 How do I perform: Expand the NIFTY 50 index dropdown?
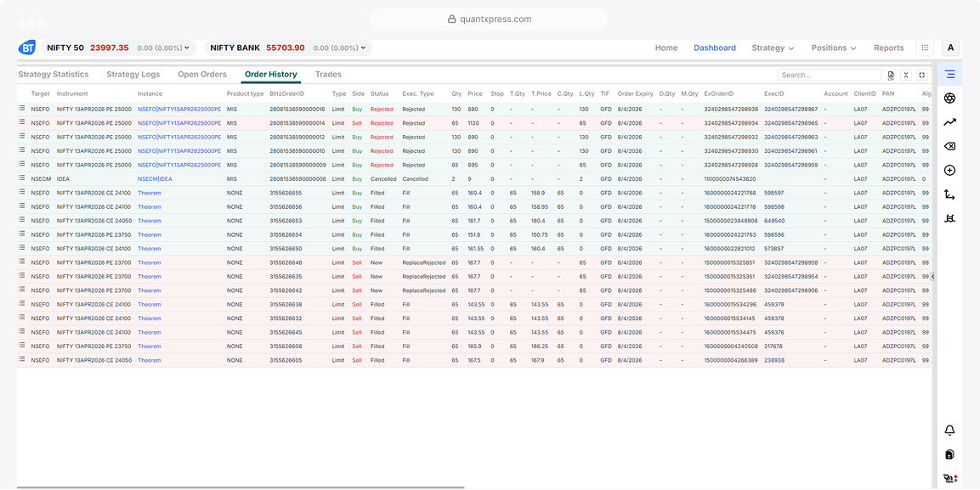point(187,48)
